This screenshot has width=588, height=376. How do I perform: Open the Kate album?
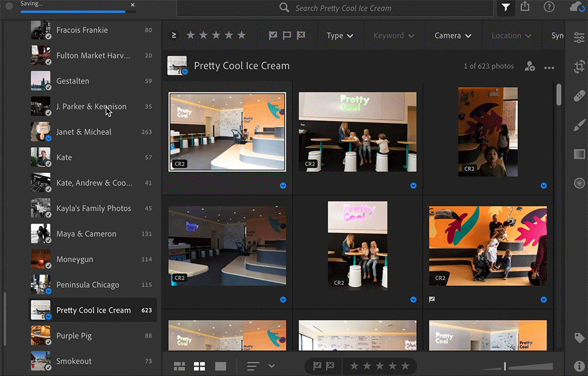click(x=93, y=158)
